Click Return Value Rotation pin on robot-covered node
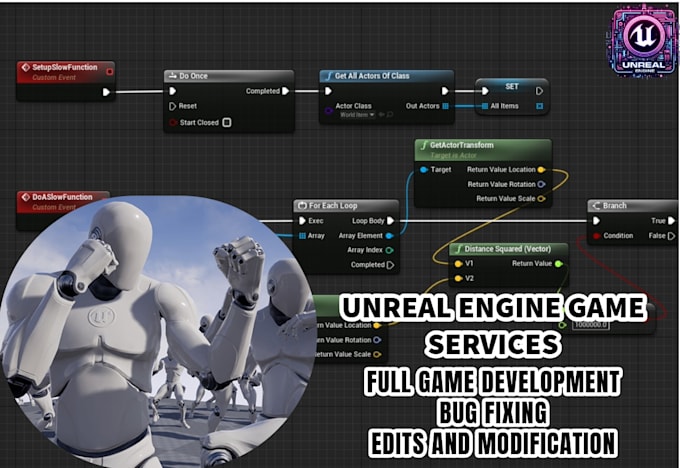Screen dimensions: 680x468 coord(377,340)
